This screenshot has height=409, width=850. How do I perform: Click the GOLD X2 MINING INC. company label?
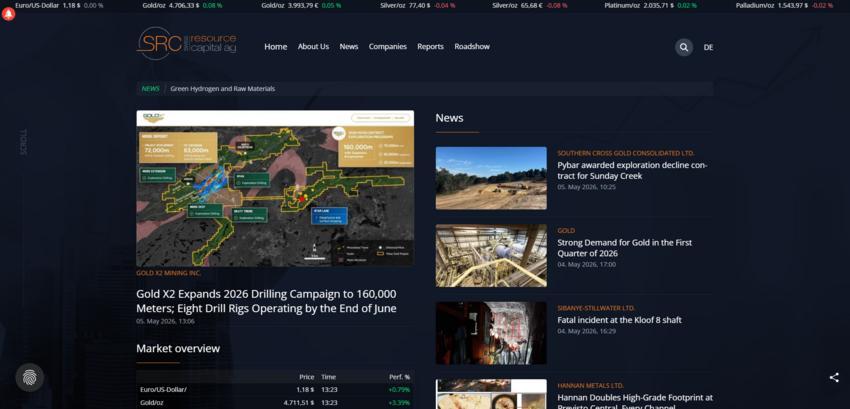click(x=168, y=273)
